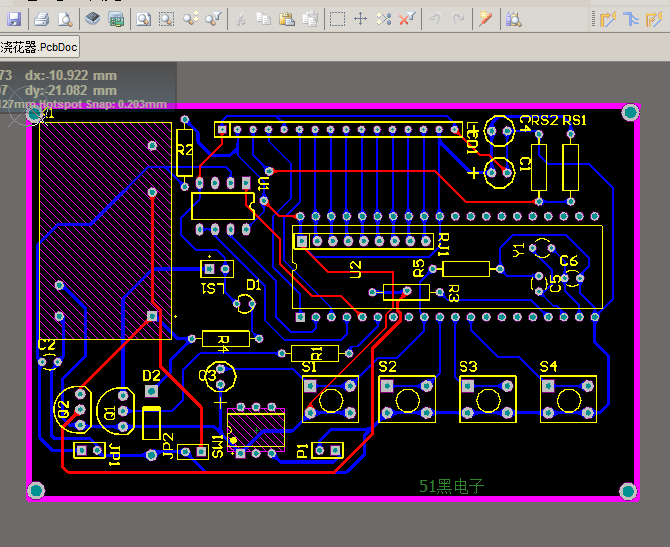Click the Cross Probe wand icon
670x547 pixels.
coord(485,18)
